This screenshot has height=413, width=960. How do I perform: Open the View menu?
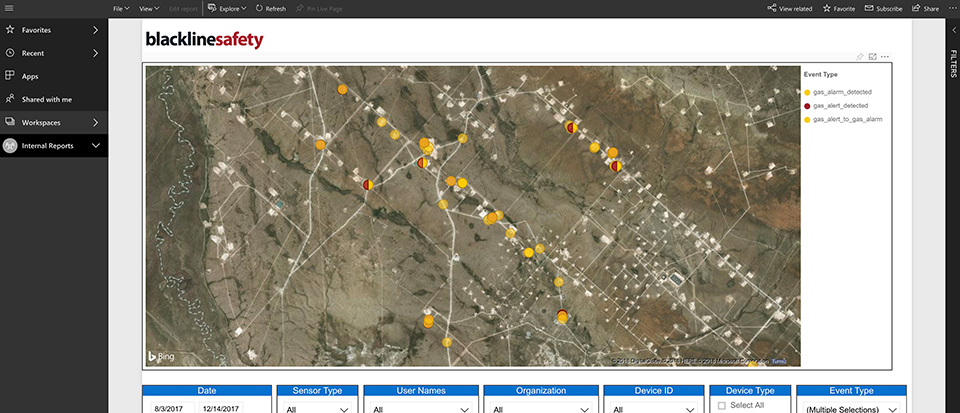[x=150, y=8]
